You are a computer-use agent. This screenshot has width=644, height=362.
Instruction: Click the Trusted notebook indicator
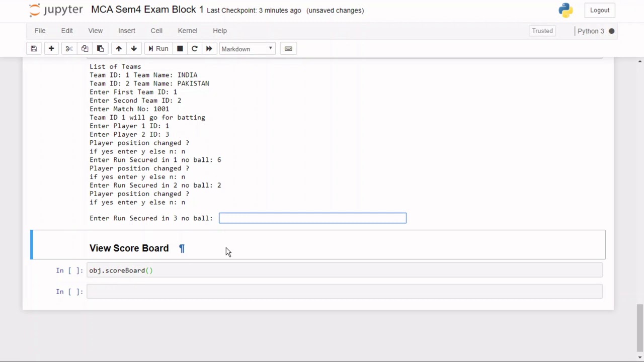coord(542,31)
